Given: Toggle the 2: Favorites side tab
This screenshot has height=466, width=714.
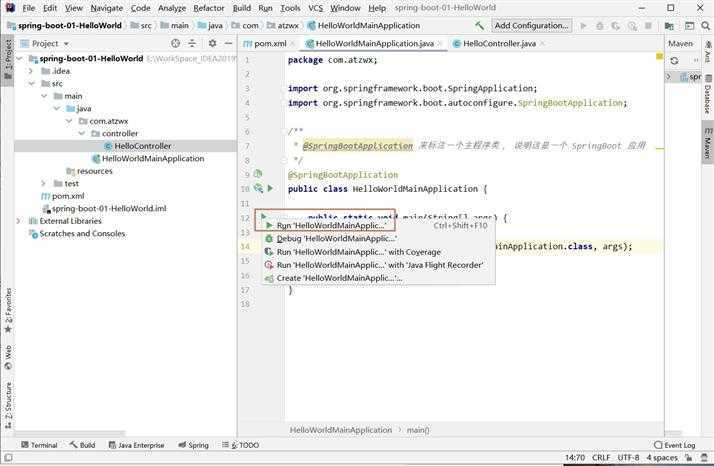Looking at the screenshot, I should [x=8, y=311].
